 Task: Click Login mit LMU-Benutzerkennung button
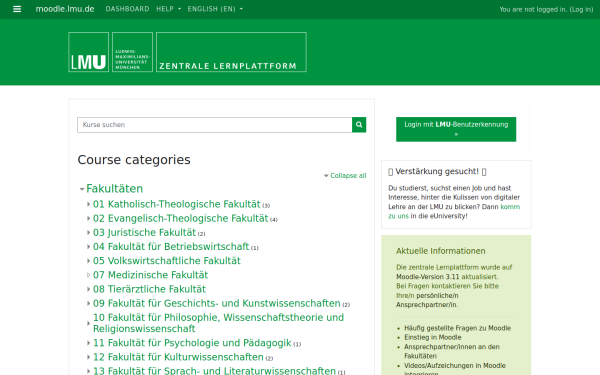[456, 129]
